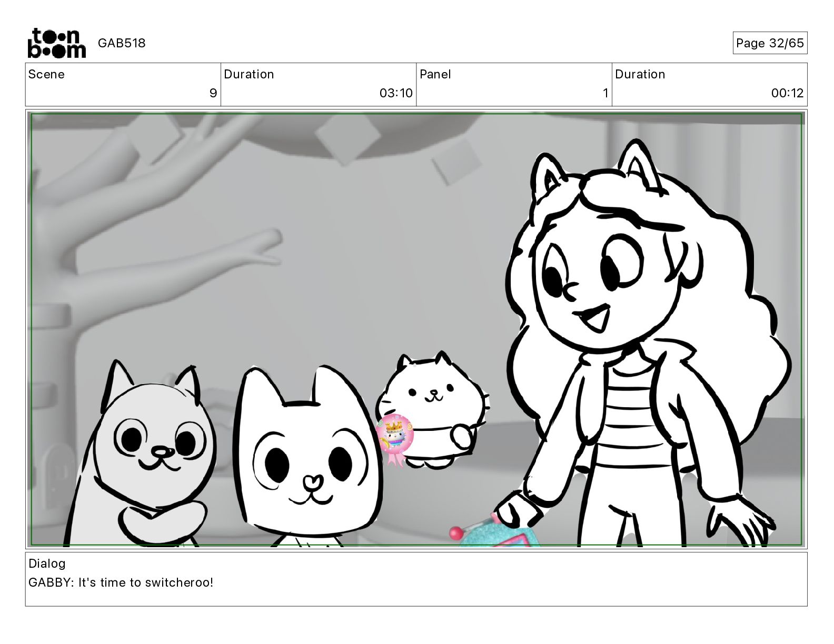Image resolution: width=834 pixels, height=644 pixels.
Task: Click the scene number 9
Action: pos(213,93)
